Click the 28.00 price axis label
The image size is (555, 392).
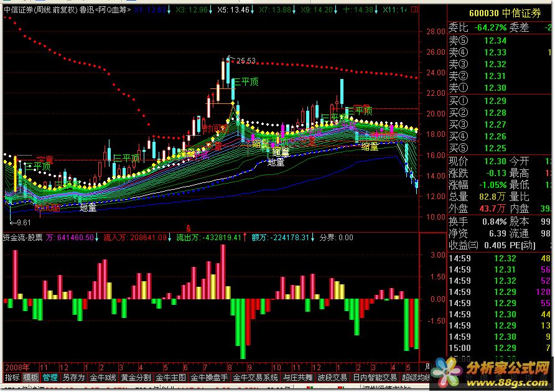[x=436, y=32]
